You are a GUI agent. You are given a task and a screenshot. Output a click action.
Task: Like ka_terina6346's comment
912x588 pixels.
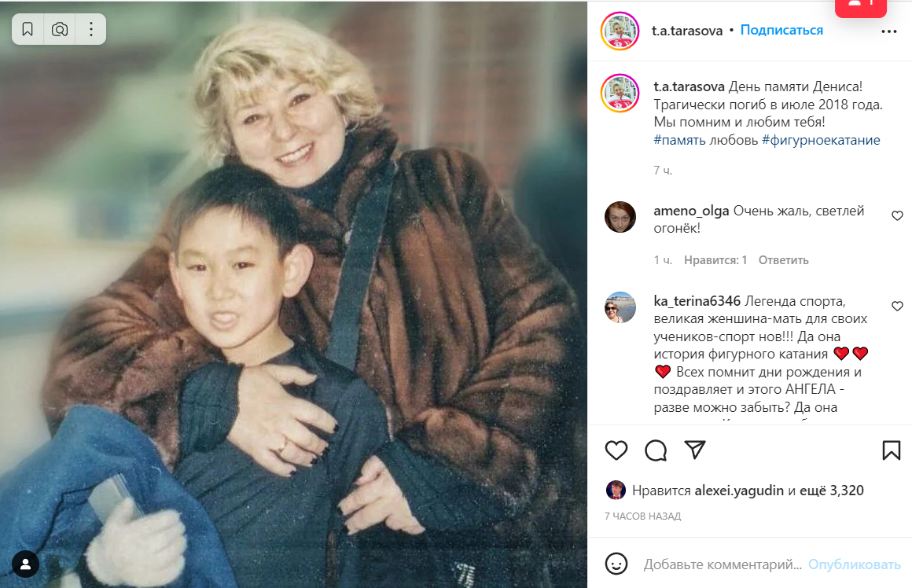(897, 306)
